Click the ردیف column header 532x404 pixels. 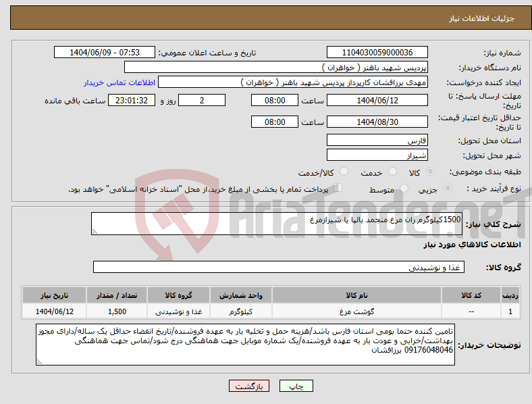coord(510,295)
